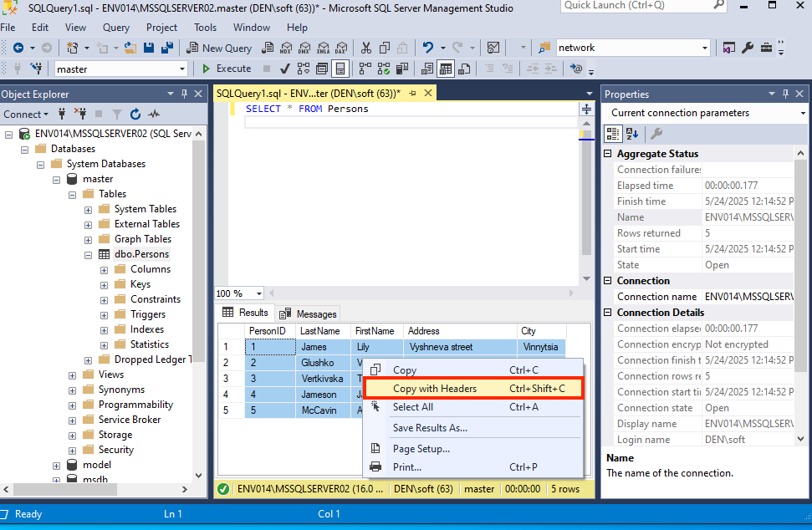This screenshot has width=812, height=530.
Task: Collapse the dbo.Persons table node
Action: click(88, 255)
